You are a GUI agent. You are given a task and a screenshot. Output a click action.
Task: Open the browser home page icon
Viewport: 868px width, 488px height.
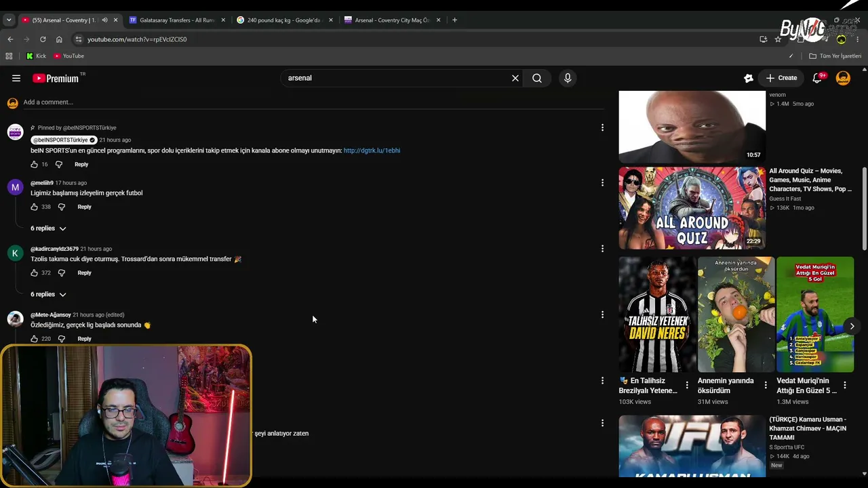point(59,39)
